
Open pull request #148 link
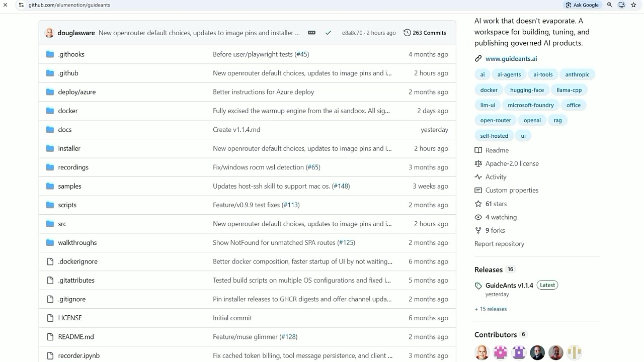point(341,186)
